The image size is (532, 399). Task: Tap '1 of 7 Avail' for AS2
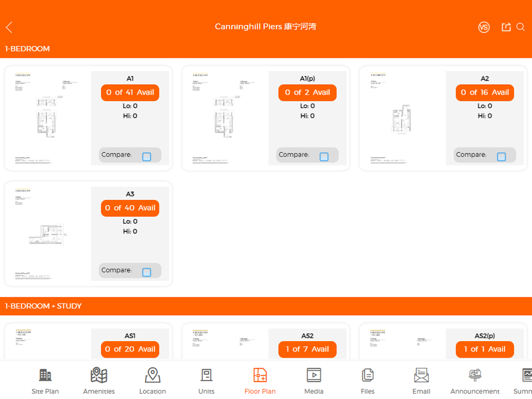pos(307,349)
